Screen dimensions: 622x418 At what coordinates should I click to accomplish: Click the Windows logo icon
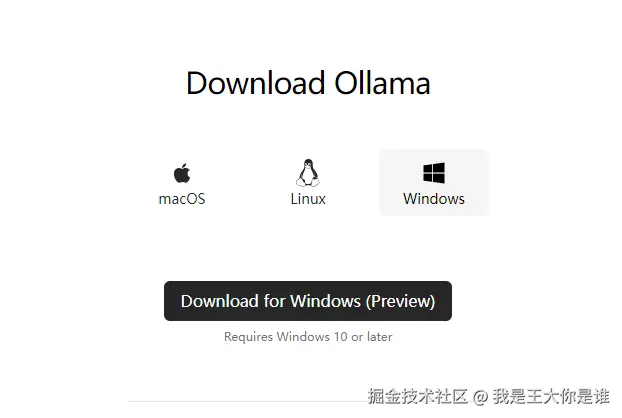pyautogui.click(x=434, y=173)
